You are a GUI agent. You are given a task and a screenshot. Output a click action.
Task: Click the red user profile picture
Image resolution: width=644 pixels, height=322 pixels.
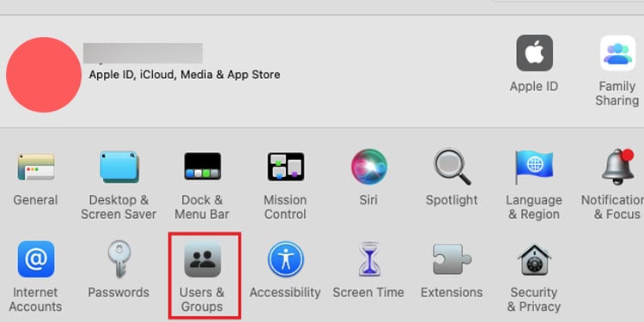[x=44, y=75]
